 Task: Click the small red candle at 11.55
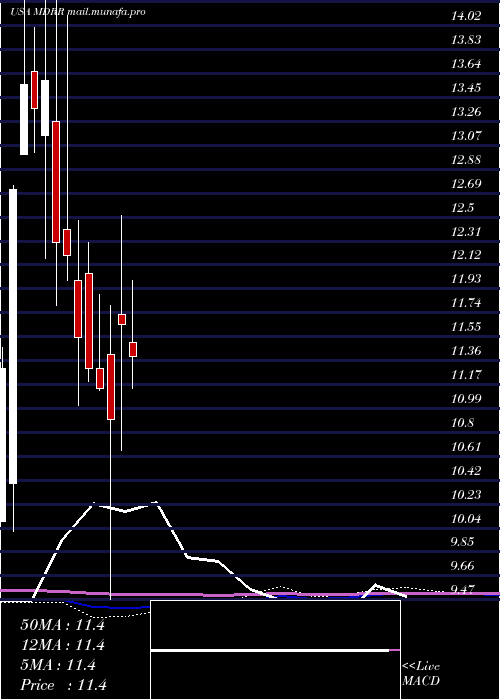(x=121, y=319)
